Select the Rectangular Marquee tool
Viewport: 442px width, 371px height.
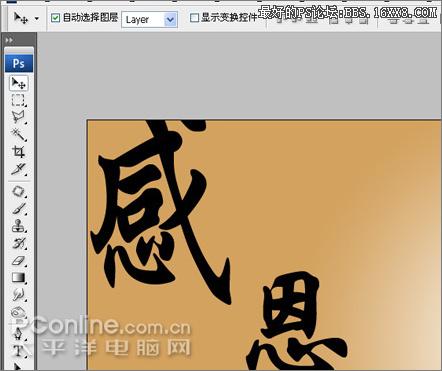pyautogui.click(x=18, y=100)
